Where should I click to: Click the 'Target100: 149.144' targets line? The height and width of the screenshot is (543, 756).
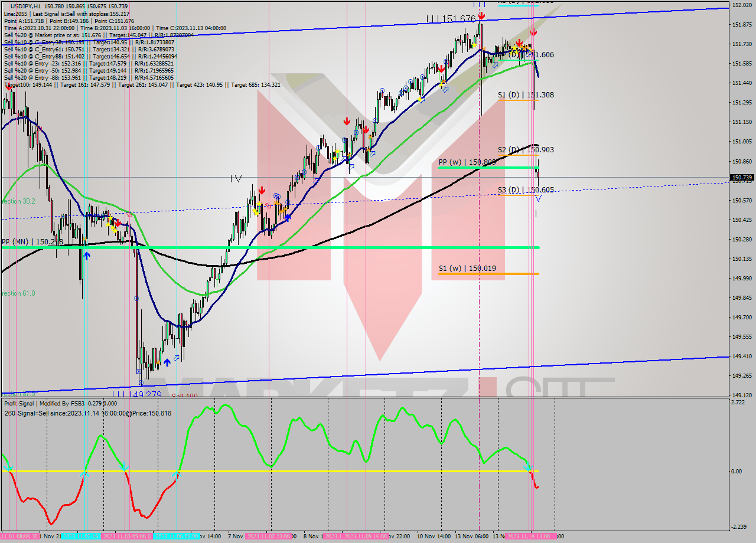pos(142,85)
